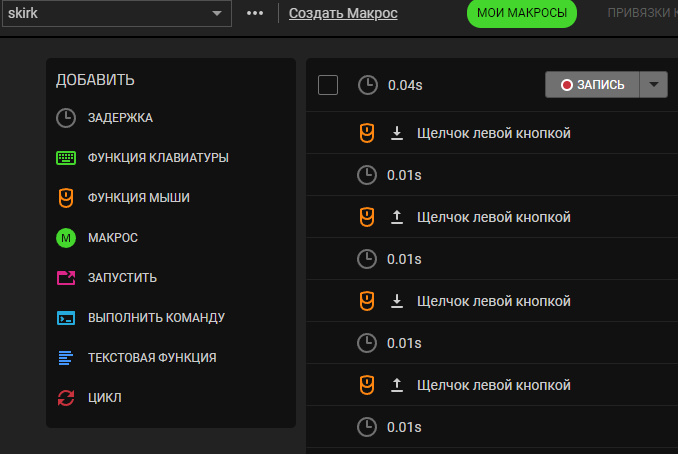Select the Функция клавиатуры keyboard icon
This screenshot has width=678, height=454.
[66, 158]
